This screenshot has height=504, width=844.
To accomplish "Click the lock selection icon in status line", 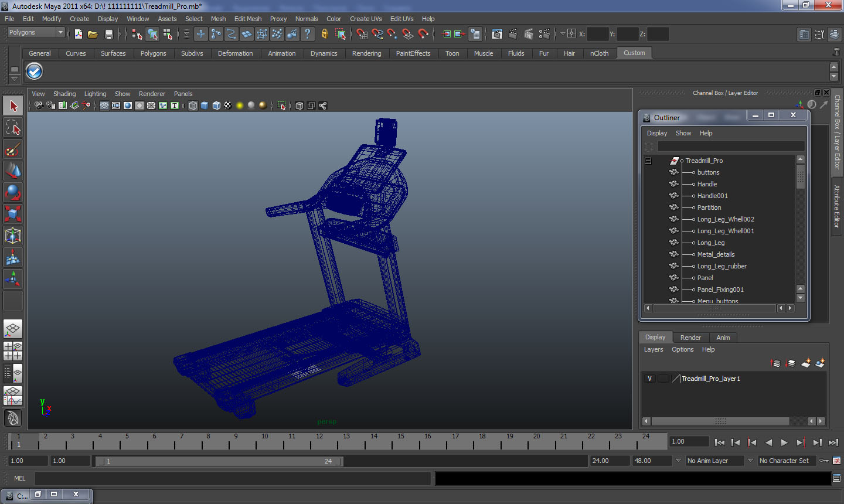I will point(324,34).
